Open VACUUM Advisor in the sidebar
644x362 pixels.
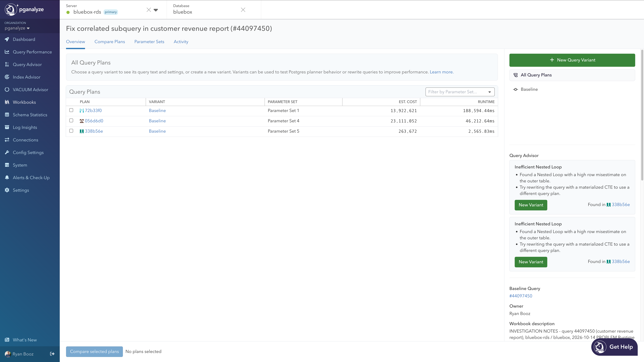click(x=30, y=89)
